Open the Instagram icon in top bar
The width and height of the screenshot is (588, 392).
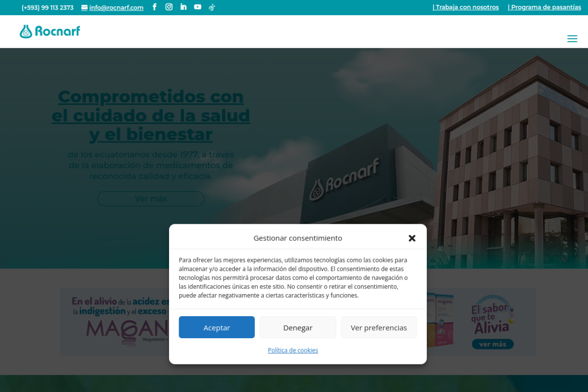pyautogui.click(x=169, y=7)
